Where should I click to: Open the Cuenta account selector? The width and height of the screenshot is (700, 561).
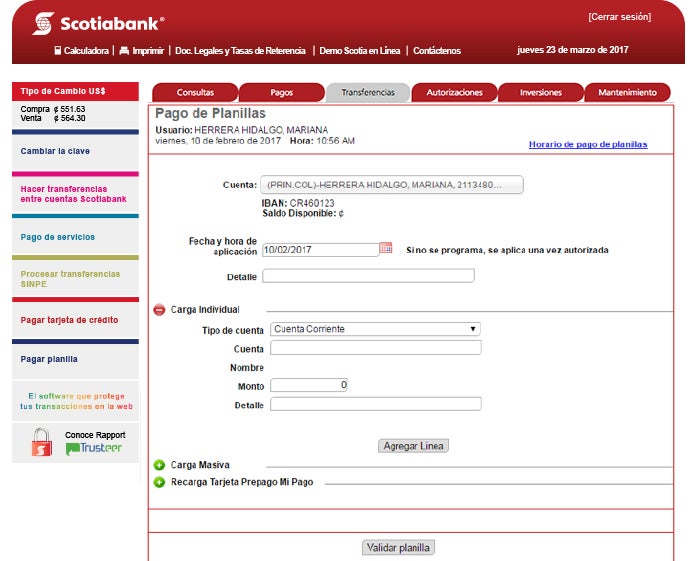[x=391, y=185]
